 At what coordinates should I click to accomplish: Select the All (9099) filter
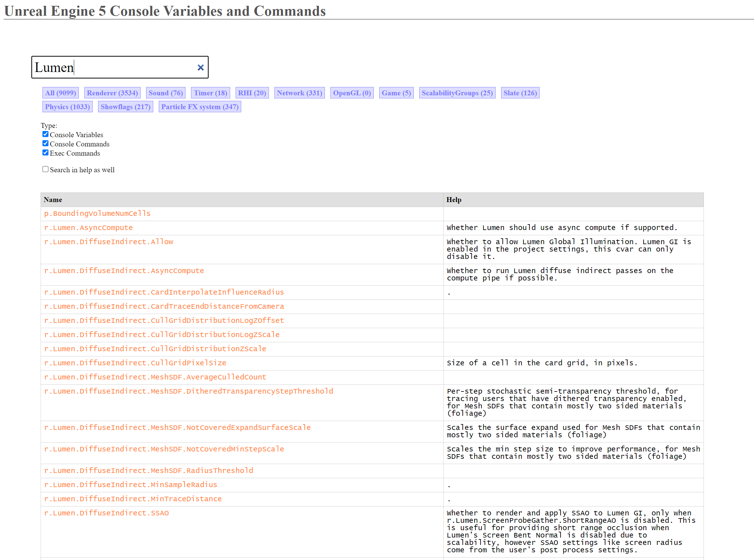(x=60, y=93)
